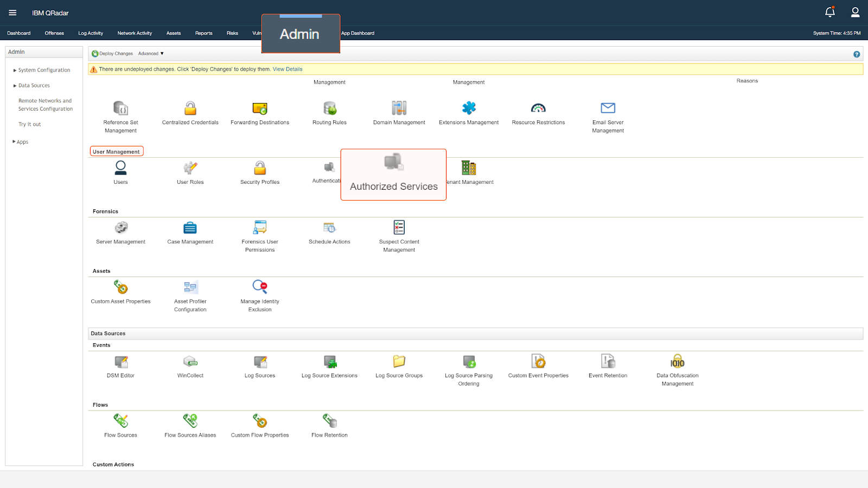Viewport: 868px width, 488px height.
Task: Open the hamburger navigation menu
Action: pos(12,12)
